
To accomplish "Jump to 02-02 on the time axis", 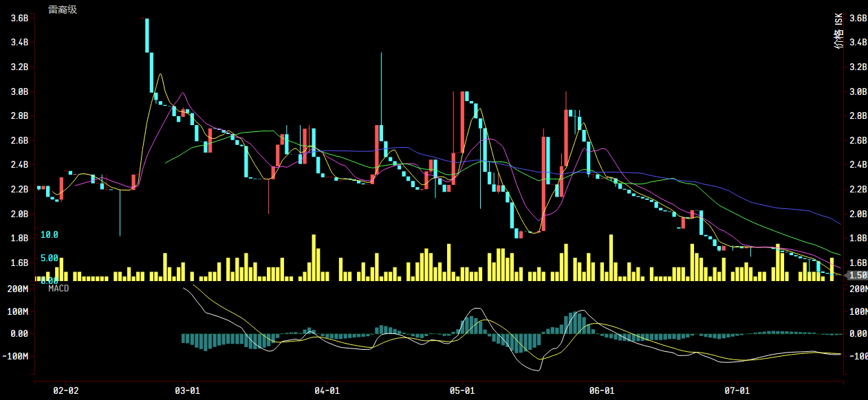I will coord(66,390).
